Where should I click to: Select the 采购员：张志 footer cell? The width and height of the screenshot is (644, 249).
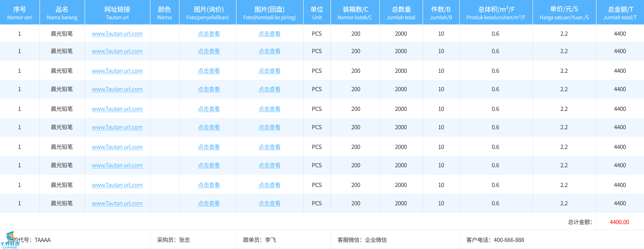click(173, 240)
